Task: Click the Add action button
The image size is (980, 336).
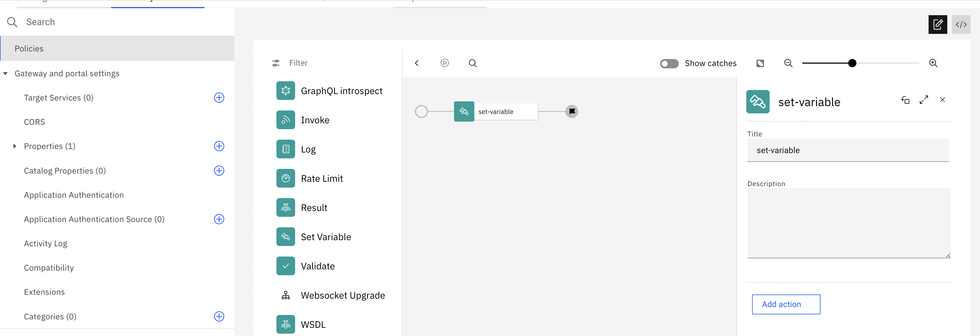Action: (786, 304)
